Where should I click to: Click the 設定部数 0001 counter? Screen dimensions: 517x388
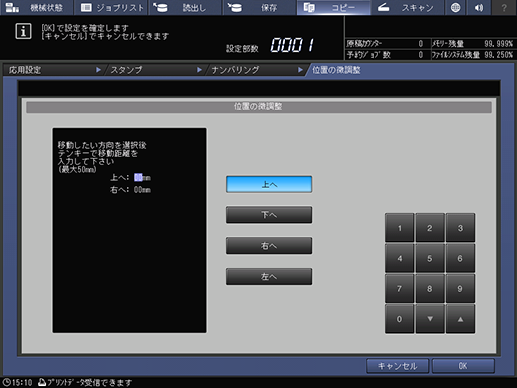pos(292,45)
